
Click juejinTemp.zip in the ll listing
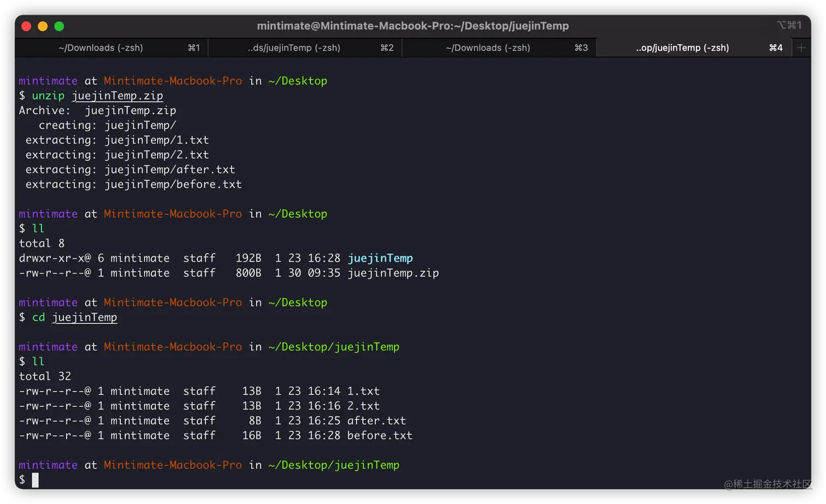[x=393, y=272]
